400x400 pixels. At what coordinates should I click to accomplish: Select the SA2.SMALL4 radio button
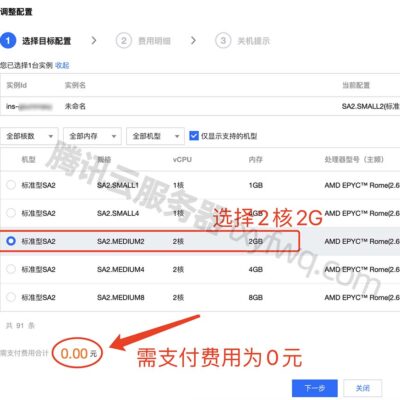(11, 213)
